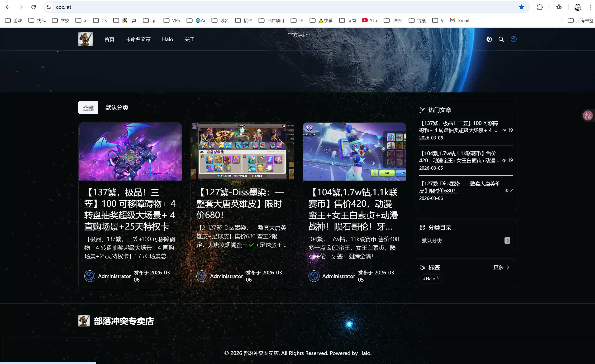Viewport: 595px width, 364px height.
Task: Click the translate icon on the right edge
Action: [588, 115]
